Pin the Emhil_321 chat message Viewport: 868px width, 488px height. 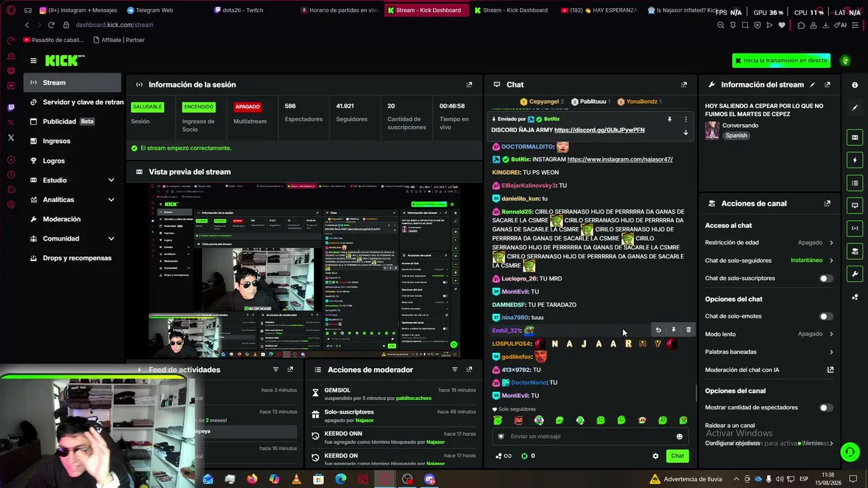[x=673, y=330]
